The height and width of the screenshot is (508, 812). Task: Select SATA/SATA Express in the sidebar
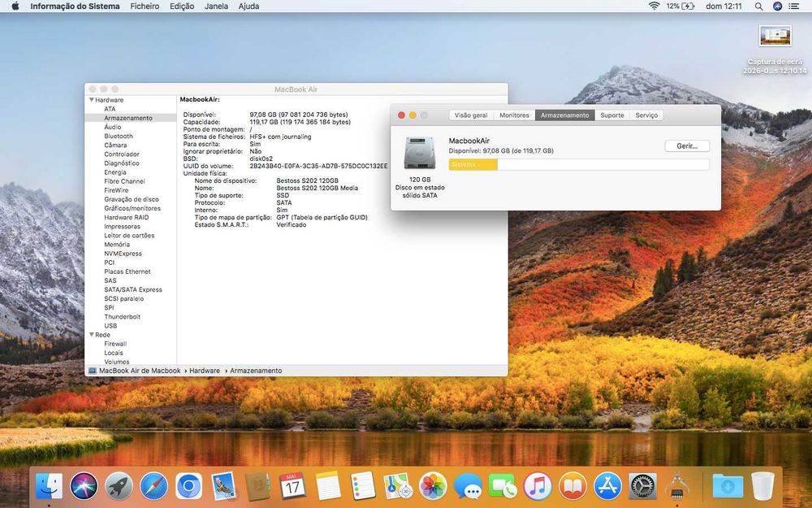click(x=133, y=289)
